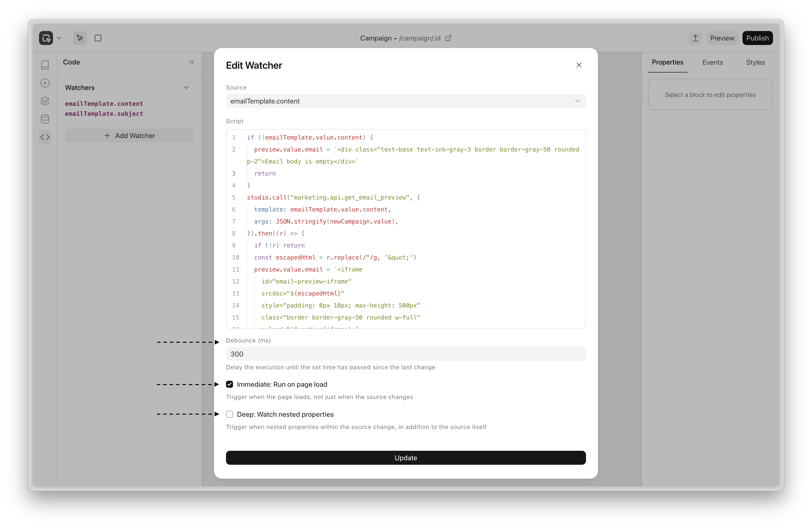Viewport: 812px width, 528px height.
Task: Enable Deep: Watch nested properties checkbox
Action: 229,414
